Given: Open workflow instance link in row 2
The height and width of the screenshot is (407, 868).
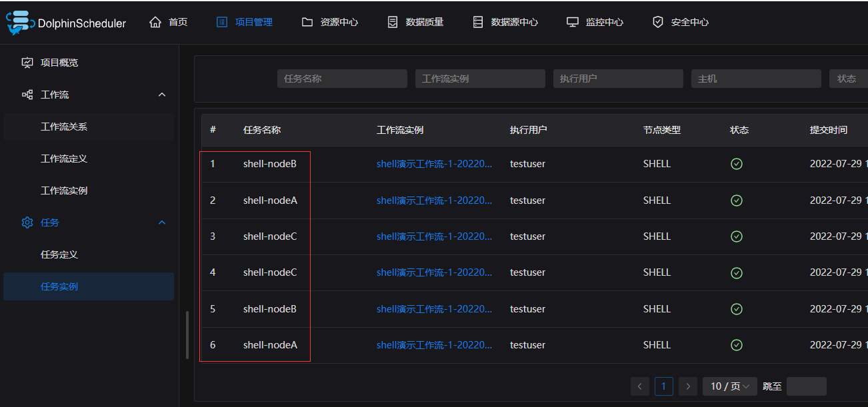Looking at the screenshot, I should [434, 201].
